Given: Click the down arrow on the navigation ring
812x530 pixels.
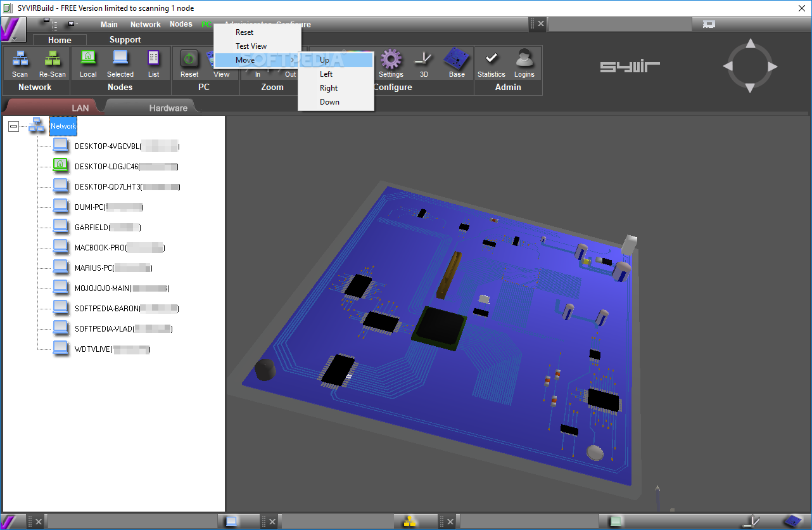Looking at the screenshot, I should point(751,87).
